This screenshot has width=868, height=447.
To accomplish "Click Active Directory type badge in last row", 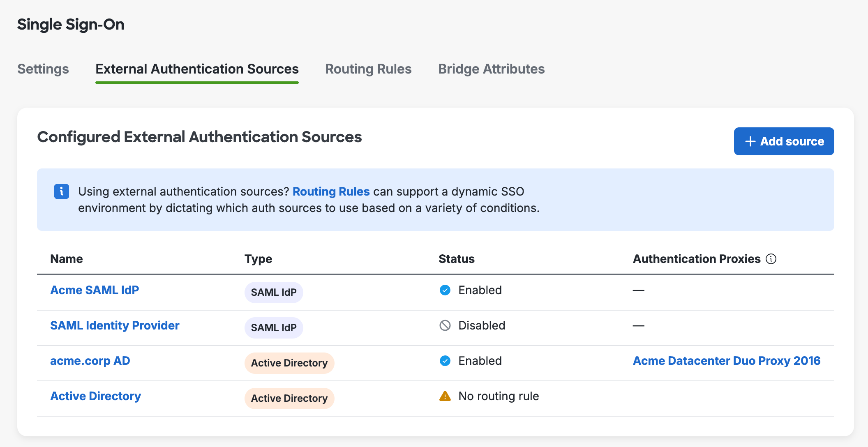I will coord(289,399).
